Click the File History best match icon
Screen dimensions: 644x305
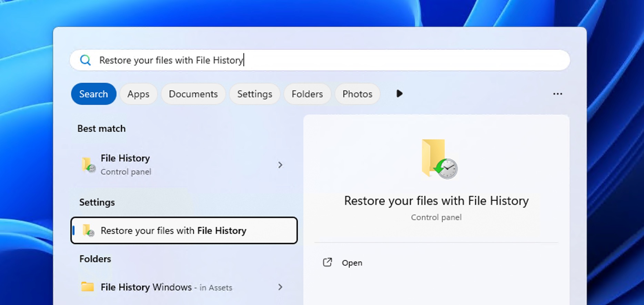88,165
